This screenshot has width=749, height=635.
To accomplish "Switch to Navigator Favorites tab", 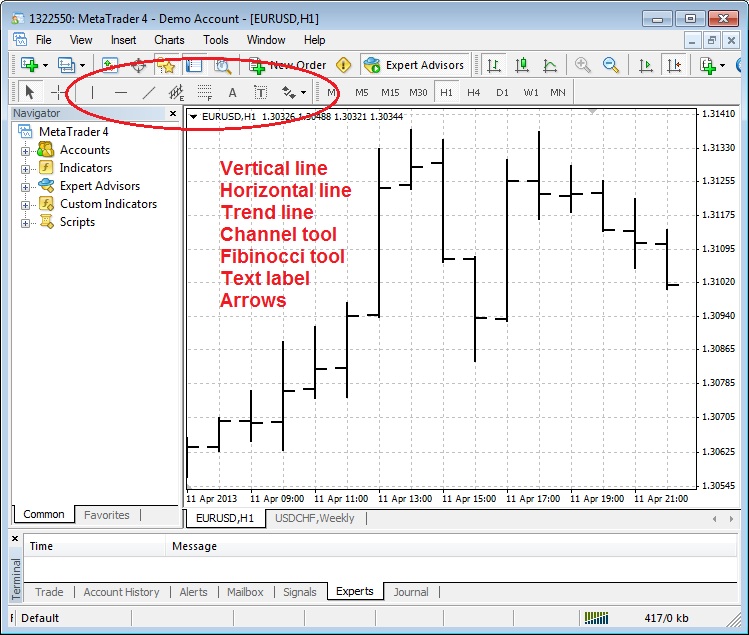I will click(x=107, y=515).
